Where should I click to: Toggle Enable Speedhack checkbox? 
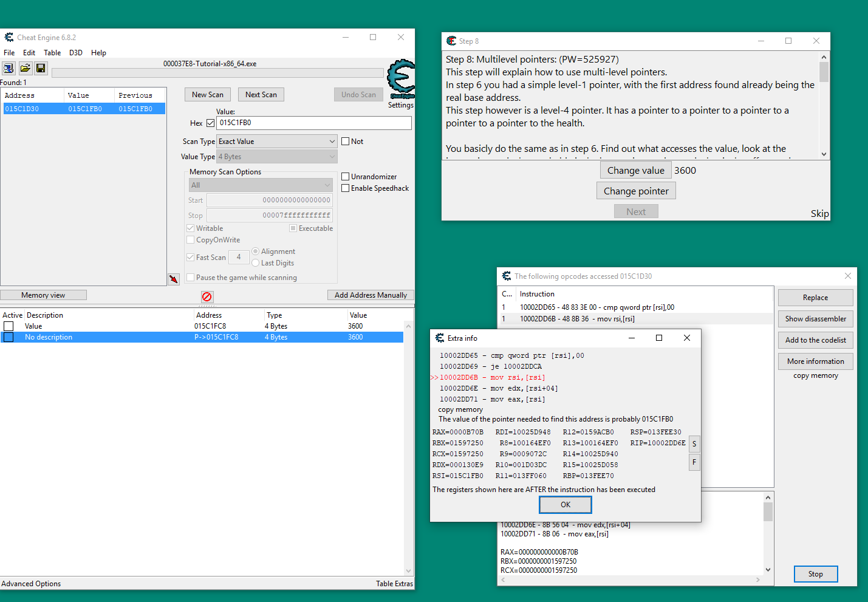click(345, 188)
